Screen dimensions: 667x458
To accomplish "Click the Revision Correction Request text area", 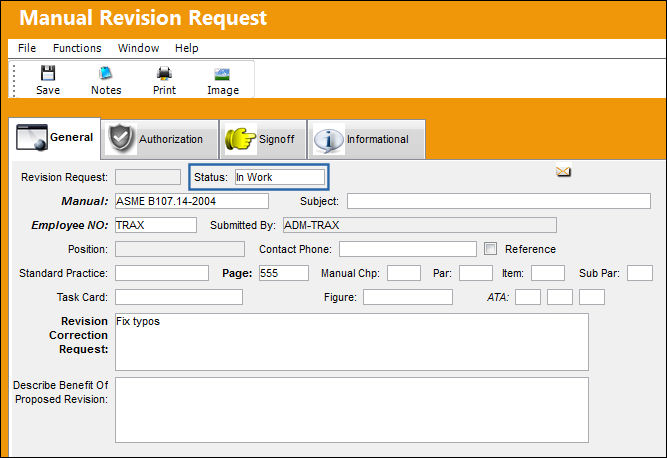I will (x=352, y=342).
